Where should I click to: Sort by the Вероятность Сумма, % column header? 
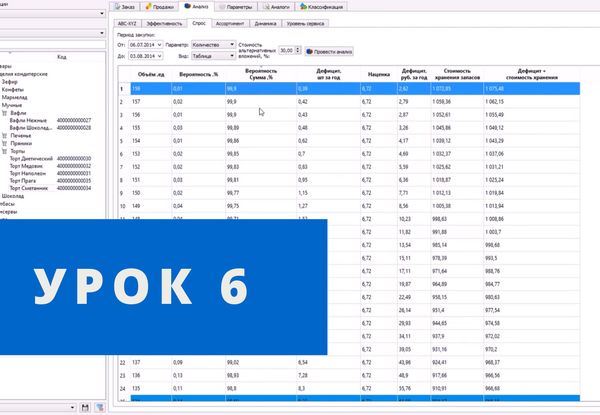coord(261,74)
